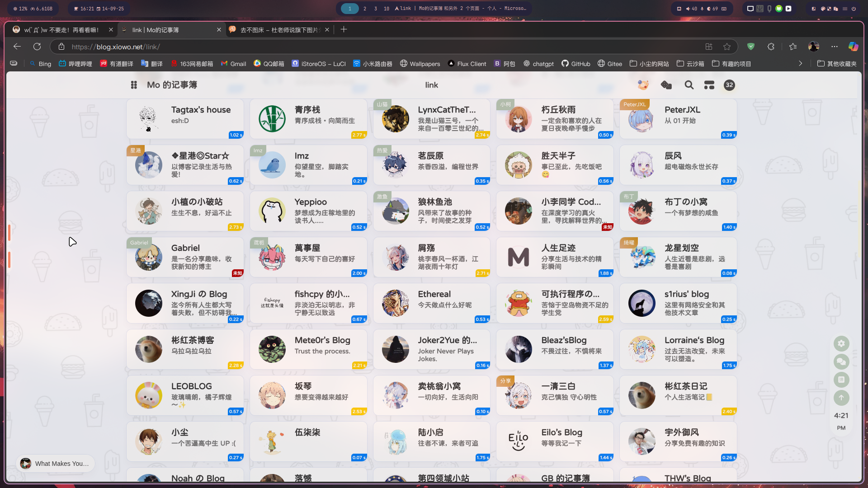Screen dimensions: 868x488
Task: Open the header layout menu icon
Action: (709, 85)
